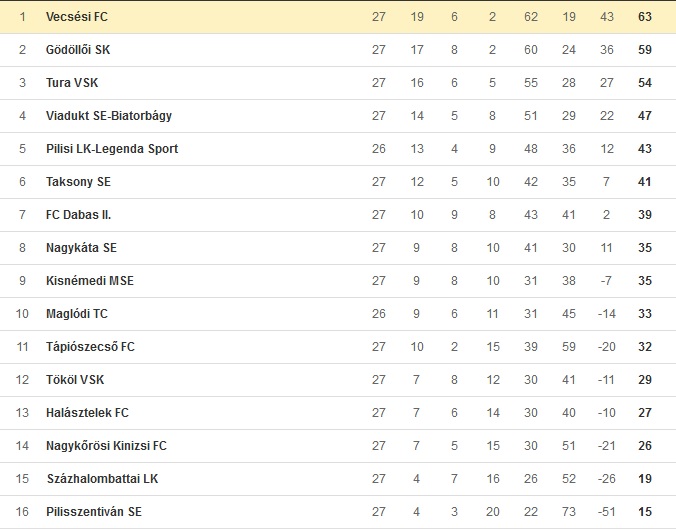The width and height of the screenshot is (676, 529).
Task: Click rank number 16 in the table
Action: pos(22,512)
